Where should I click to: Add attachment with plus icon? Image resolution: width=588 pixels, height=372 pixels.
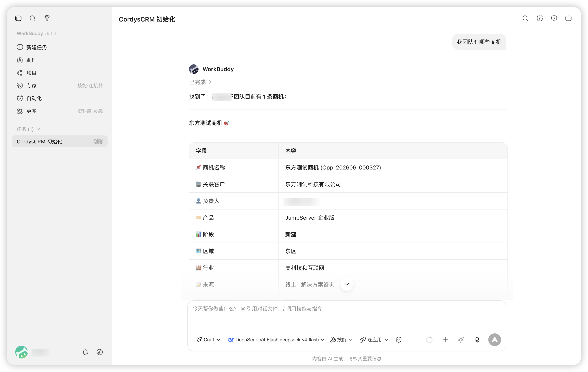pyautogui.click(x=445, y=340)
